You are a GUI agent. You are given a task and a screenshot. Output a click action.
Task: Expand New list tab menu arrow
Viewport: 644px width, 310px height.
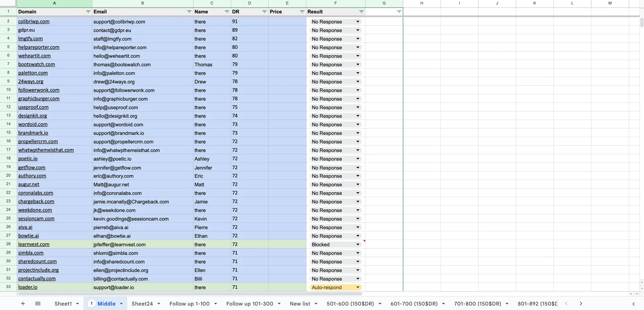(x=316, y=304)
